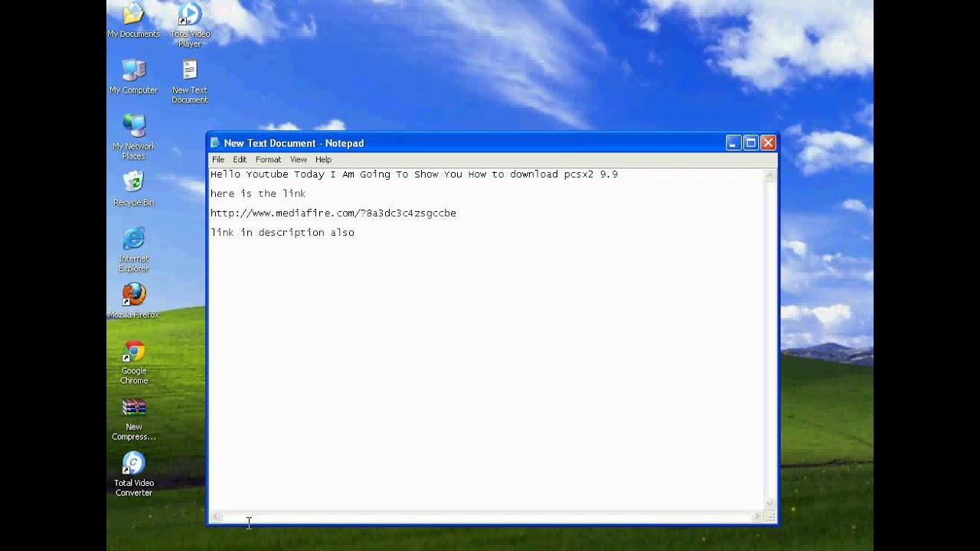Open My Documents desktop icon

click(x=133, y=21)
